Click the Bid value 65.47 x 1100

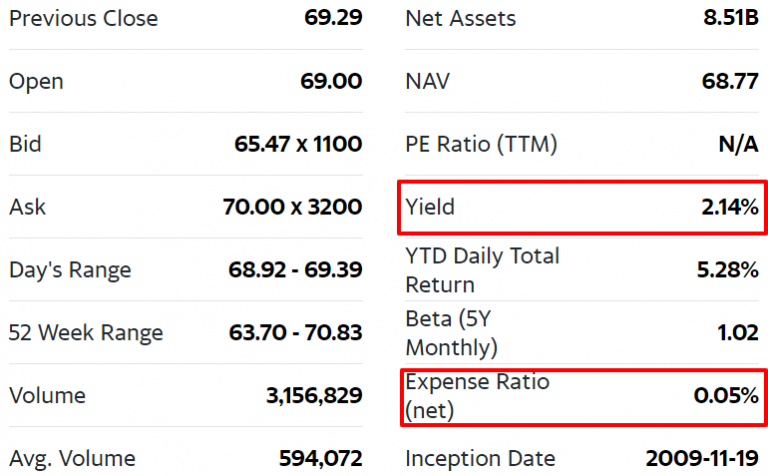(298, 144)
